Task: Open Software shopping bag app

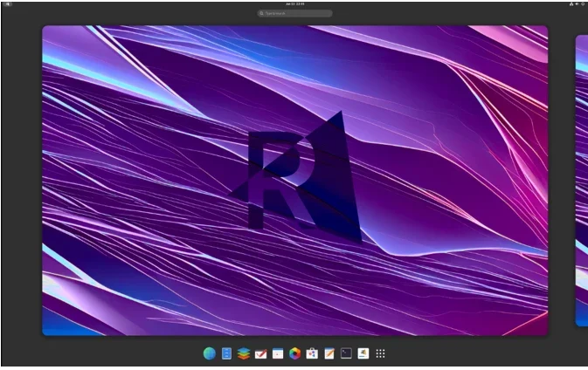Action: tap(312, 353)
